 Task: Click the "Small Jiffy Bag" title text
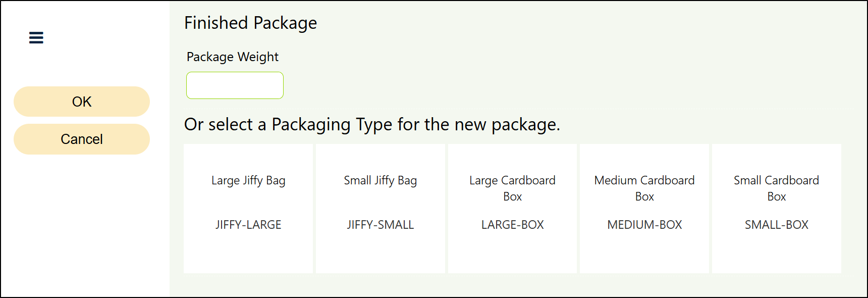tap(380, 181)
